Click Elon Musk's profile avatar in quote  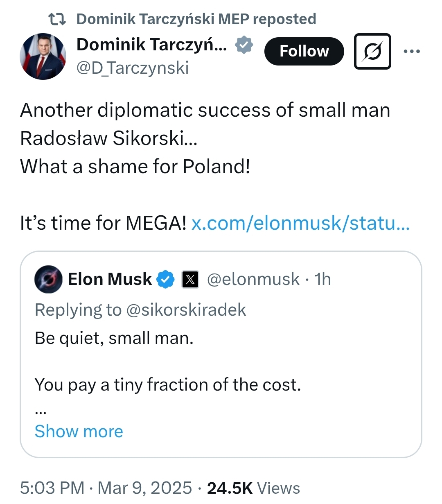[x=48, y=280]
